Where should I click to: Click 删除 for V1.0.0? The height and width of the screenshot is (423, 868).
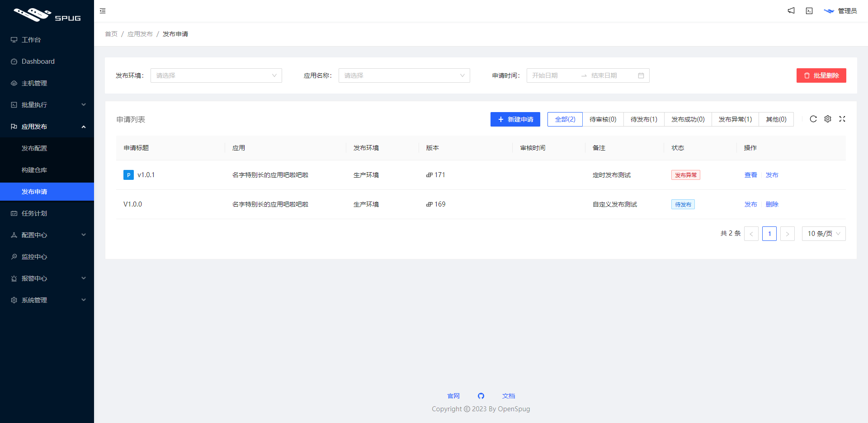[x=772, y=204]
